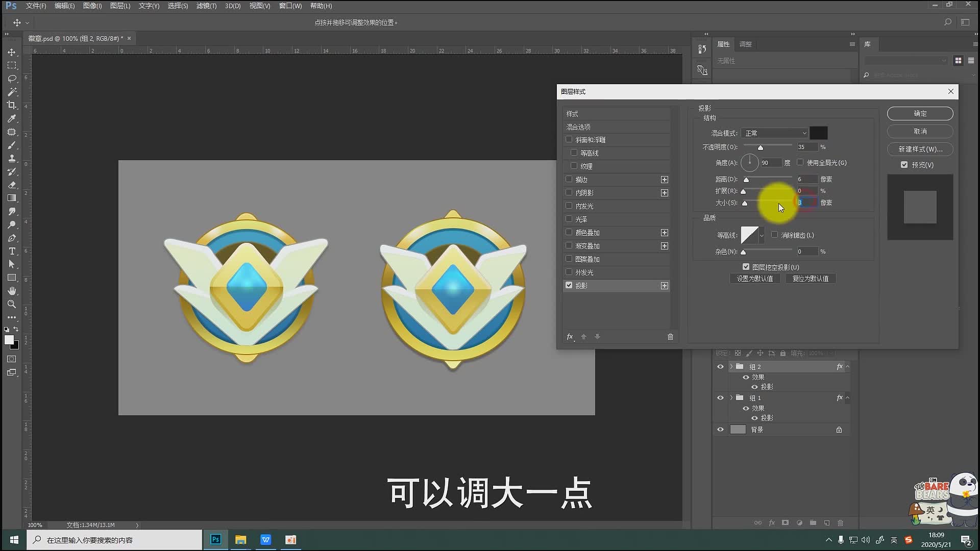Enable Color Overlay checkbox
The width and height of the screenshot is (980, 551).
pyautogui.click(x=569, y=232)
